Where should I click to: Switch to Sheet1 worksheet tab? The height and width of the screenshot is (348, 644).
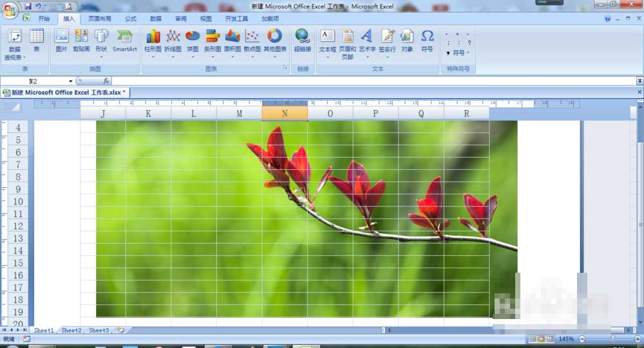[44, 330]
